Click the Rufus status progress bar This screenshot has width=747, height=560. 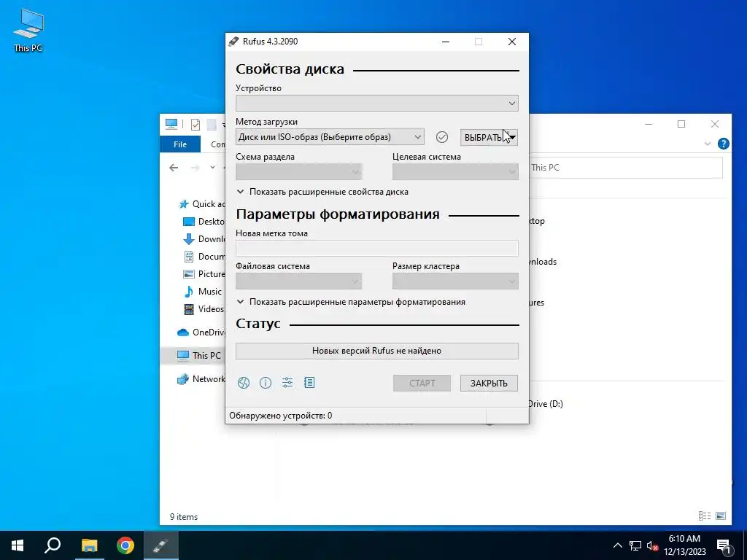click(377, 351)
